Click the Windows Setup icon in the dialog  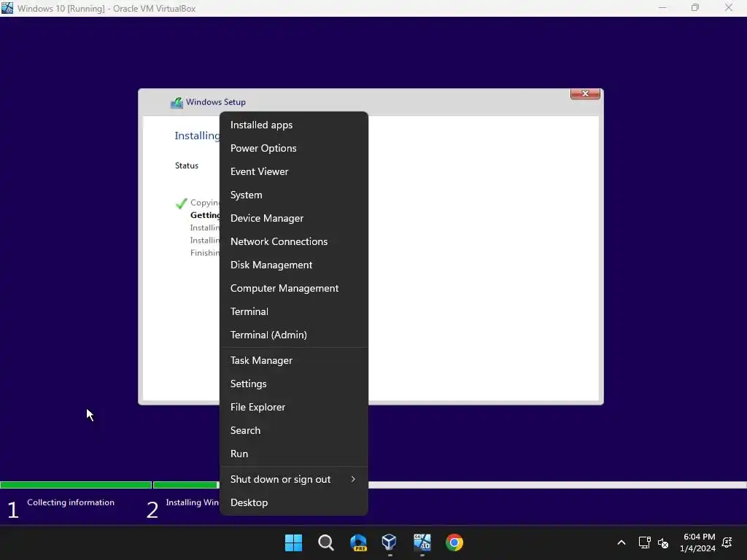pyautogui.click(x=177, y=102)
